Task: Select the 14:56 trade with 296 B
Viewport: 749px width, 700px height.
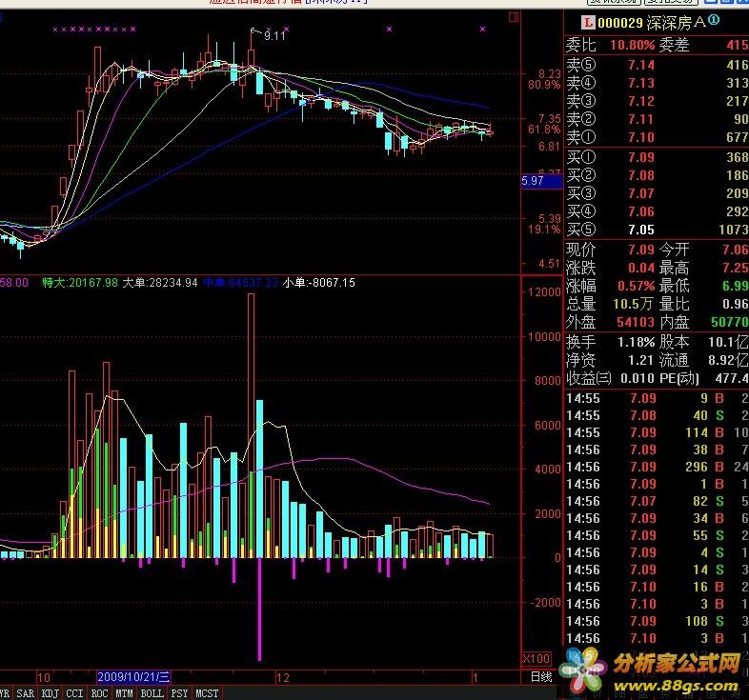Action: click(657, 467)
